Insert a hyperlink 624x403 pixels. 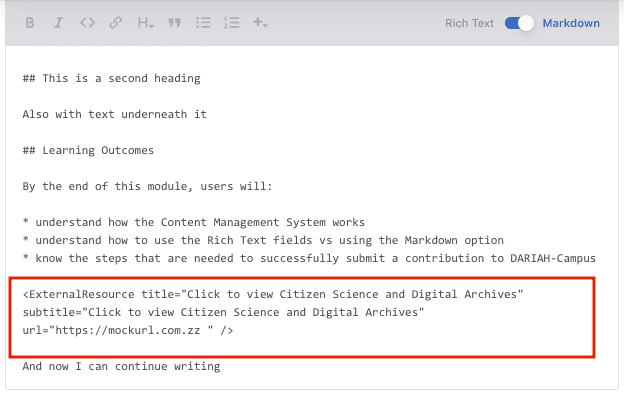(x=116, y=23)
